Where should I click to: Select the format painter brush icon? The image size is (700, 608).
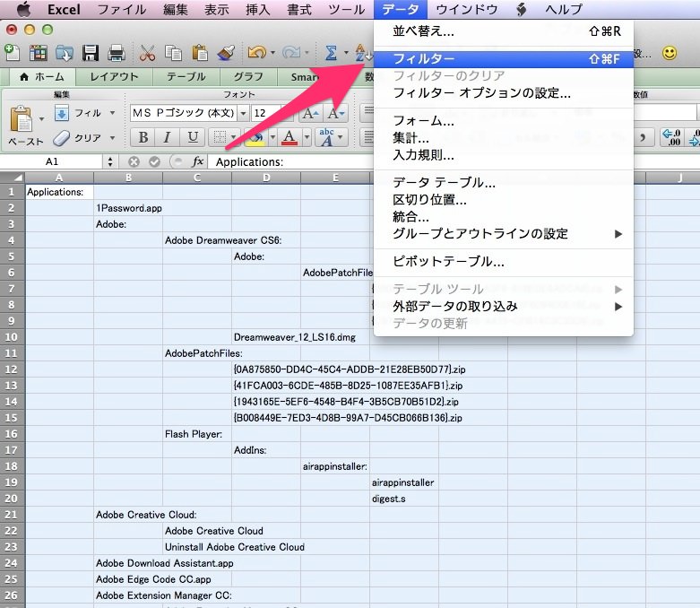226,53
